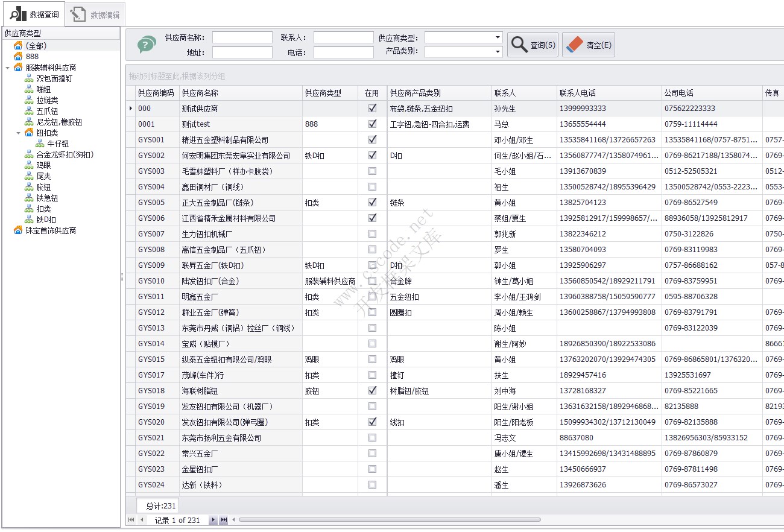Focus the 联系人 search input
This screenshot has width=784, height=532.
tap(344, 37)
